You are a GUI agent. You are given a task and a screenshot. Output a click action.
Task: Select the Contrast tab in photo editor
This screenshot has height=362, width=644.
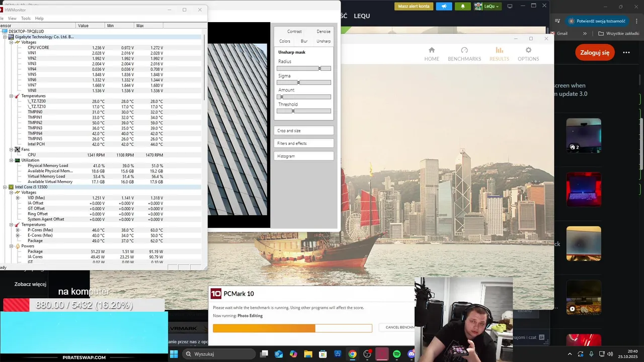click(x=294, y=31)
